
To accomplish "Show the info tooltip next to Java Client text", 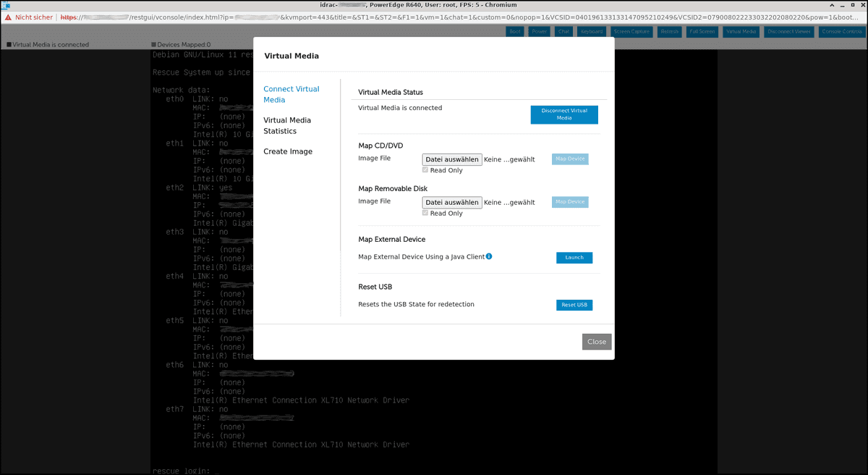I will tap(489, 256).
